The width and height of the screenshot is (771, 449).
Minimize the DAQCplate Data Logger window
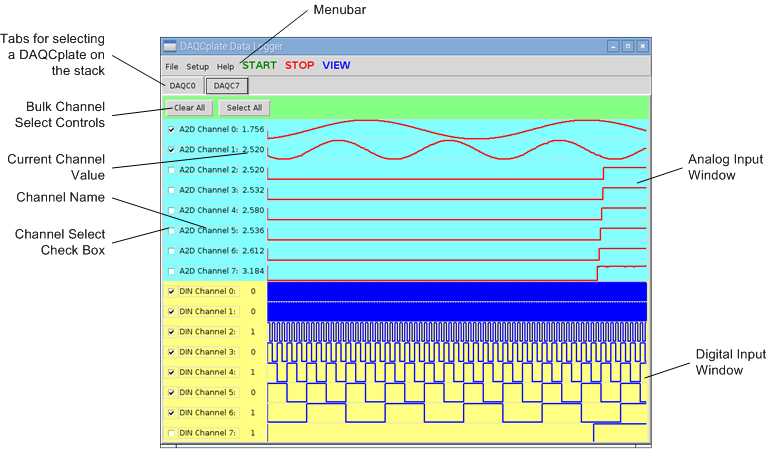click(613, 47)
